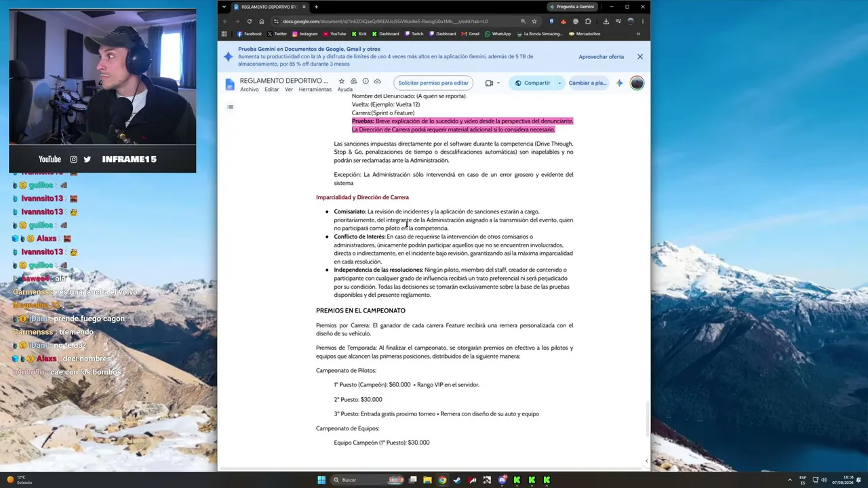The width and height of the screenshot is (868, 488).
Task: Click the Chrome address bar URL
Action: [385, 21]
